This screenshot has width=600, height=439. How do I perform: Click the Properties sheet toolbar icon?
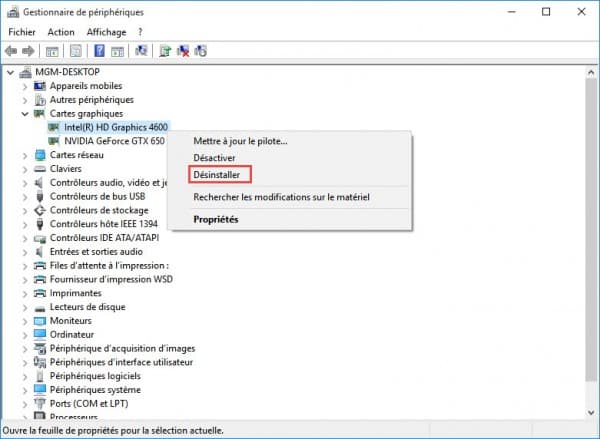(75, 51)
